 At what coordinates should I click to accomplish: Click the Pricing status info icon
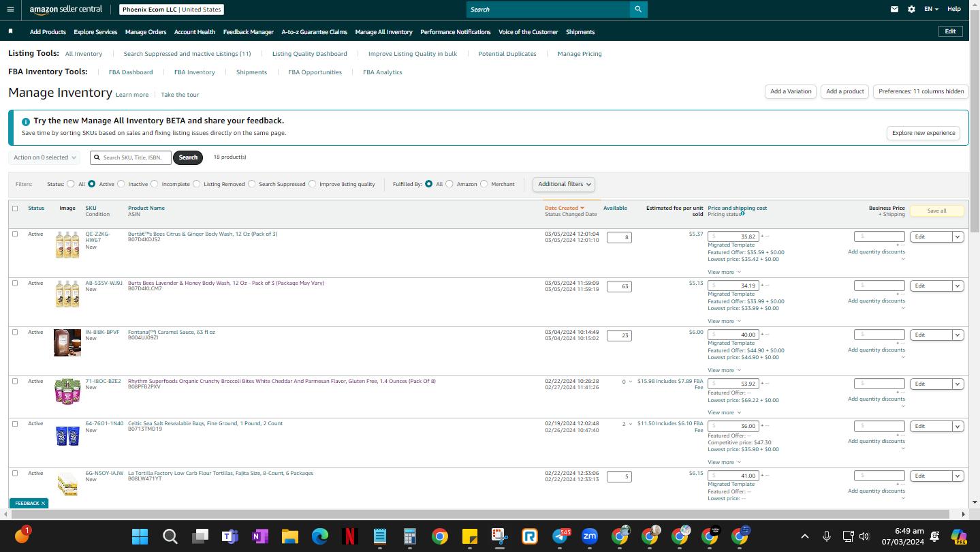(x=742, y=213)
